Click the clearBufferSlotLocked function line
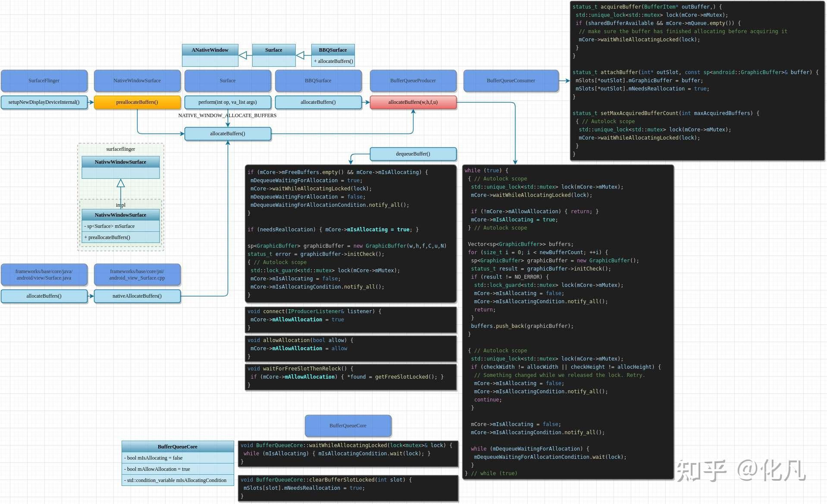The image size is (827, 504). click(326, 480)
